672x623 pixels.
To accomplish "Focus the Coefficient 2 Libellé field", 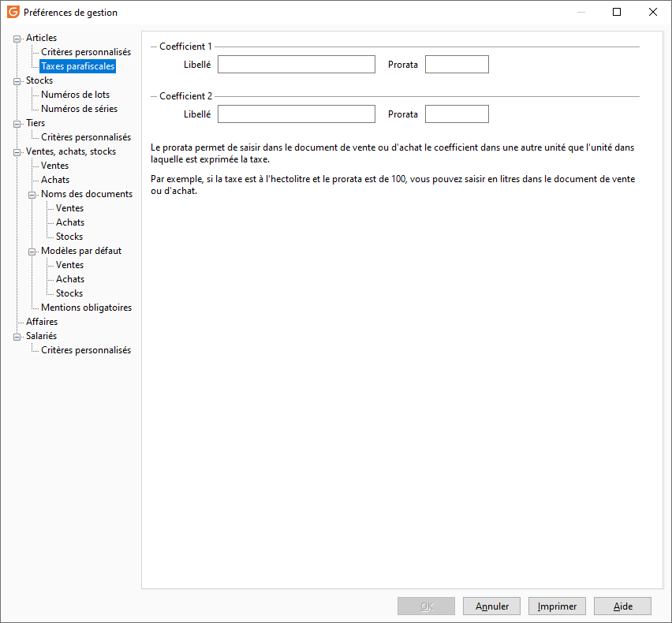I will (296, 114).
